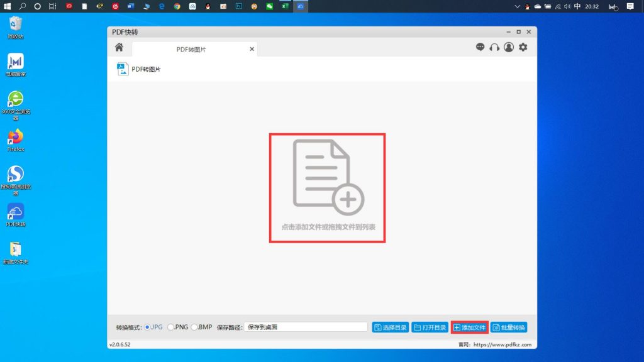The height and width of the screenshot is (362, 644).
Task: Open the settings gear icon
Action: click(523, 47)
